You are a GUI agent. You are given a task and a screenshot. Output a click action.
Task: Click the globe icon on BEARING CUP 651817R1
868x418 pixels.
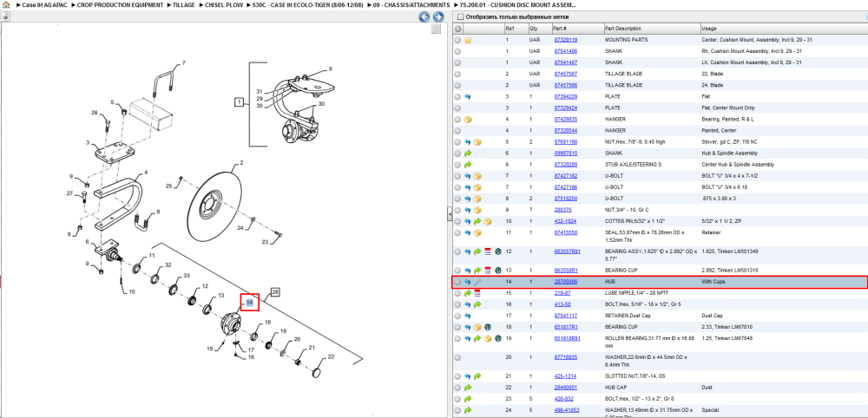(x=488, y=327)
